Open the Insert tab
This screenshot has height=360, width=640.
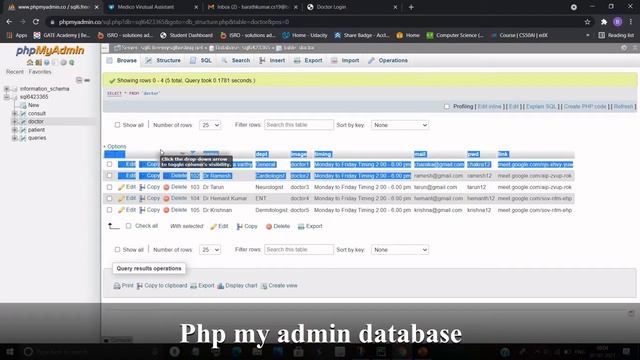272,60
